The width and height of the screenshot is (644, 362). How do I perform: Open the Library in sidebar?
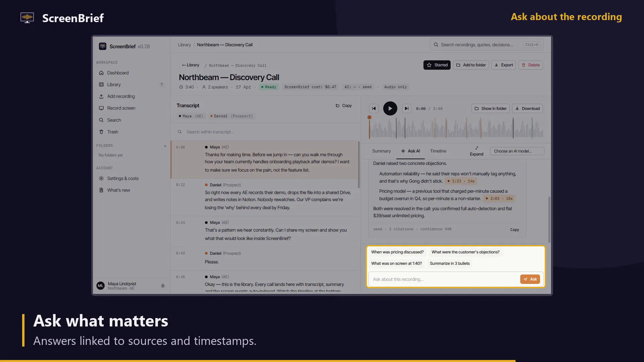131,84
